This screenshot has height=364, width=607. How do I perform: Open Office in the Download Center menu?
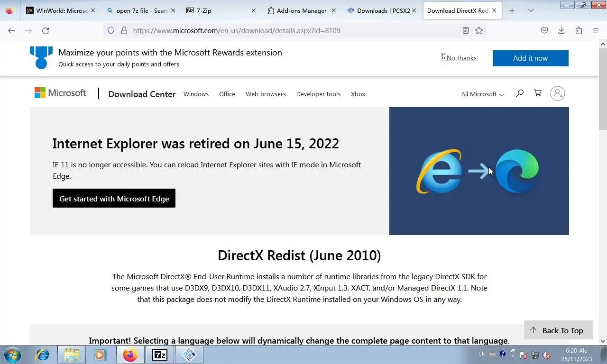click(227, 94)
